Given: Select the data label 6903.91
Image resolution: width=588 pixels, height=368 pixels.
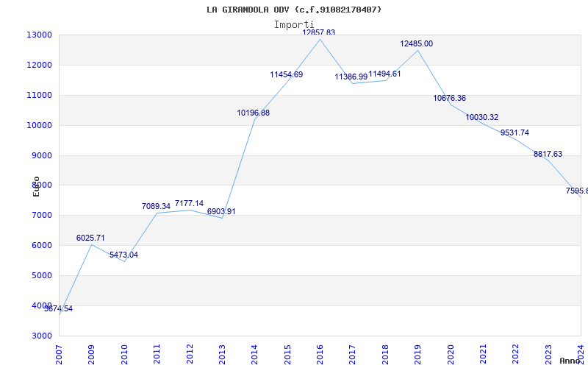Looking at the screenshot, I should pyautogui.click(x=221, y=212).
